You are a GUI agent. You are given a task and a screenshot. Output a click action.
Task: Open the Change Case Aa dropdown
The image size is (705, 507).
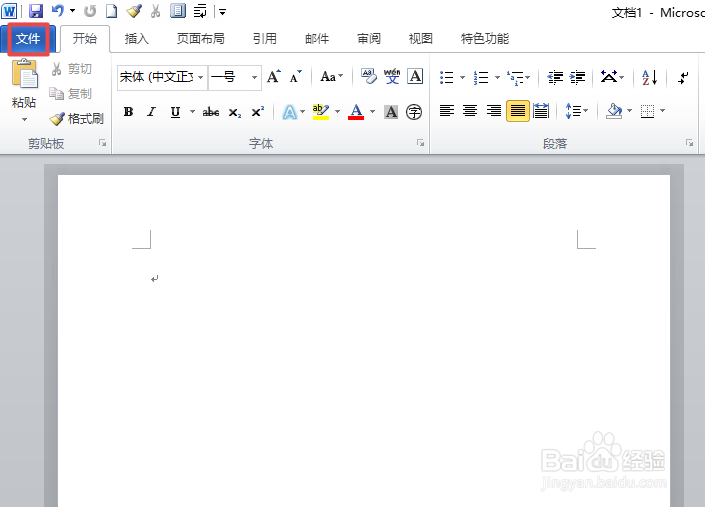tap(331, 77)
